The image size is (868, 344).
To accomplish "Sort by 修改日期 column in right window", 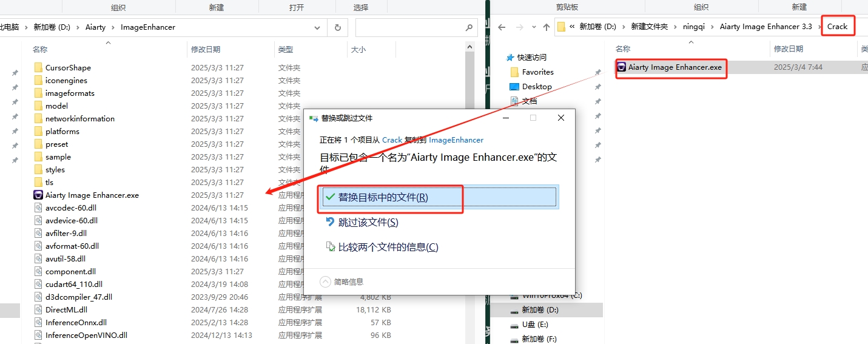I will point(789,49).
